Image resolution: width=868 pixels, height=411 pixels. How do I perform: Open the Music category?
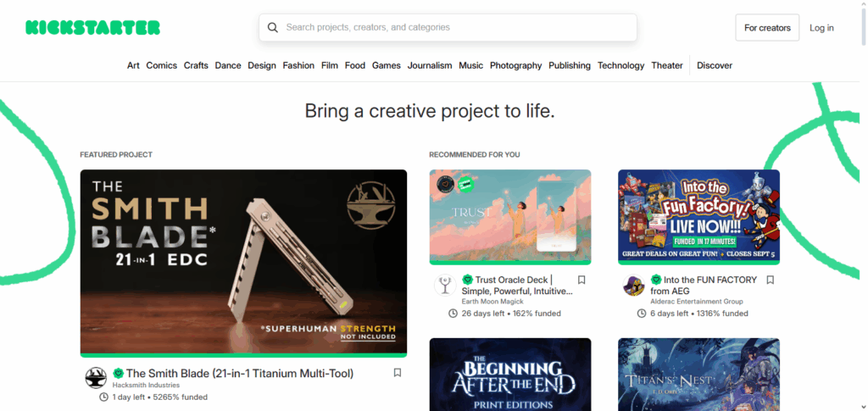pos(471,65)
